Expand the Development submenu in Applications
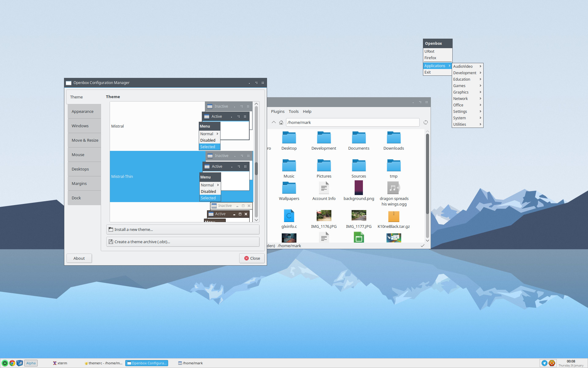 pyautogui.click(x=467, y=73)
